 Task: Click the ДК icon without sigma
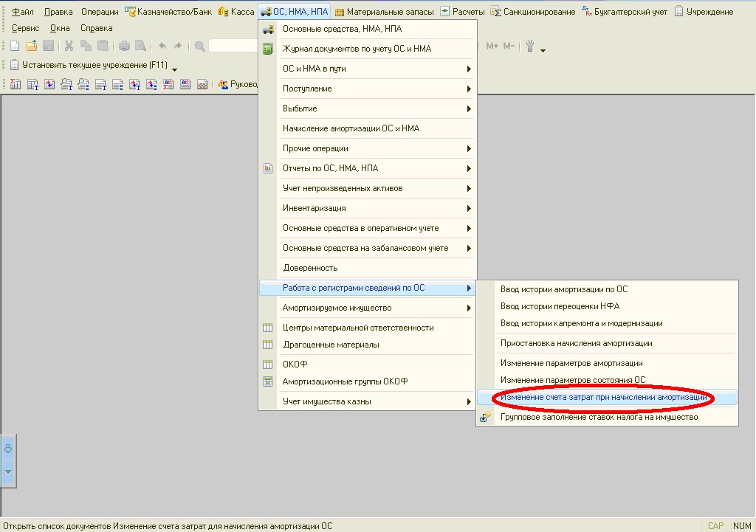click(185, 84)
